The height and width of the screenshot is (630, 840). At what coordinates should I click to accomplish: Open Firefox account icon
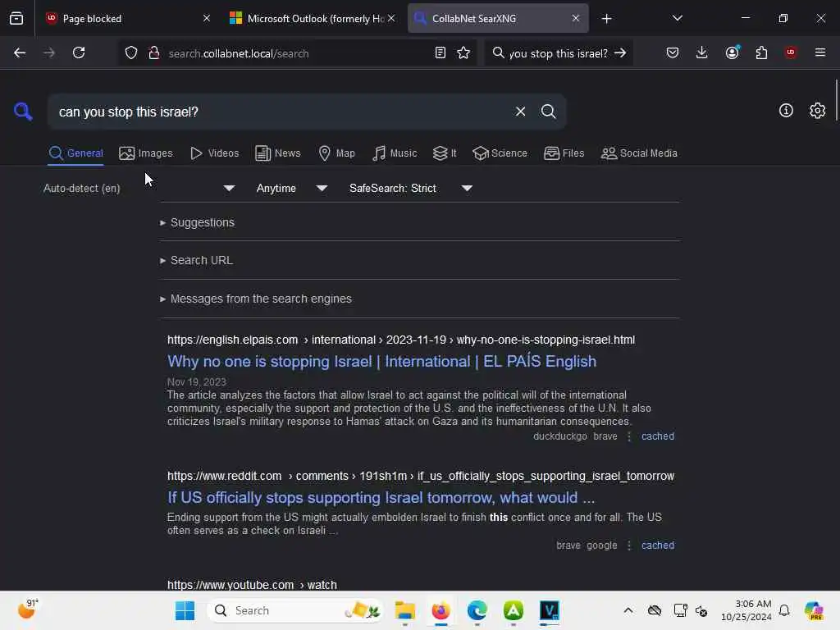pos(732,52)
